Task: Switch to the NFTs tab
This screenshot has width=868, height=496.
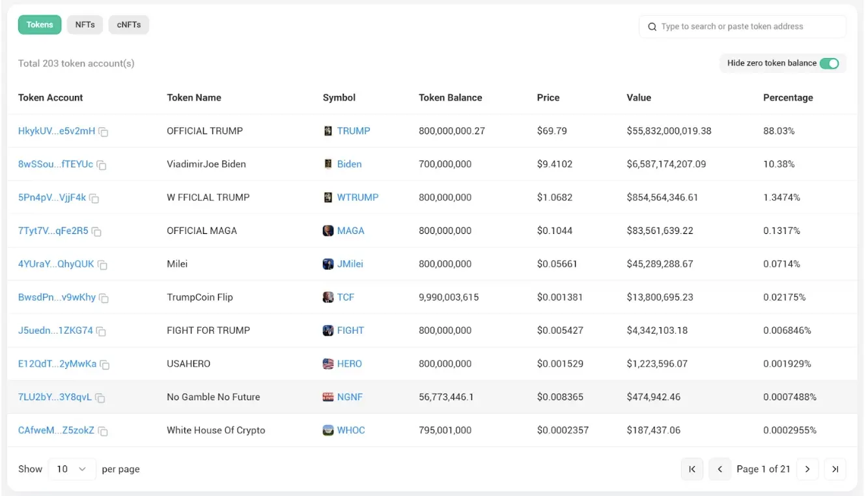Action: (x=85, y=25)
